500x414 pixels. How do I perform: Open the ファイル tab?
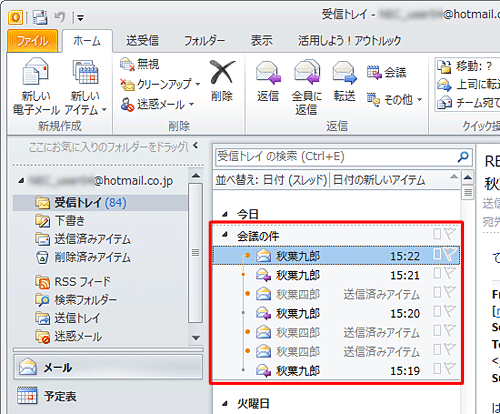[x=33, y=41]
